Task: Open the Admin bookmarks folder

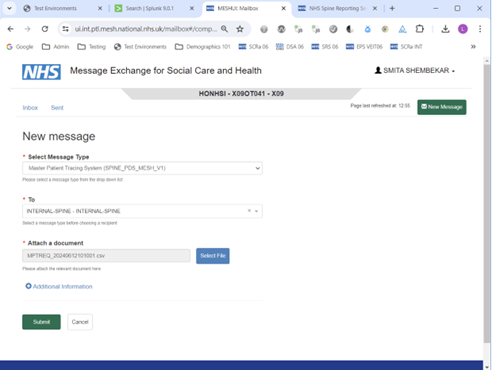Action: click(x=56, y=47)
